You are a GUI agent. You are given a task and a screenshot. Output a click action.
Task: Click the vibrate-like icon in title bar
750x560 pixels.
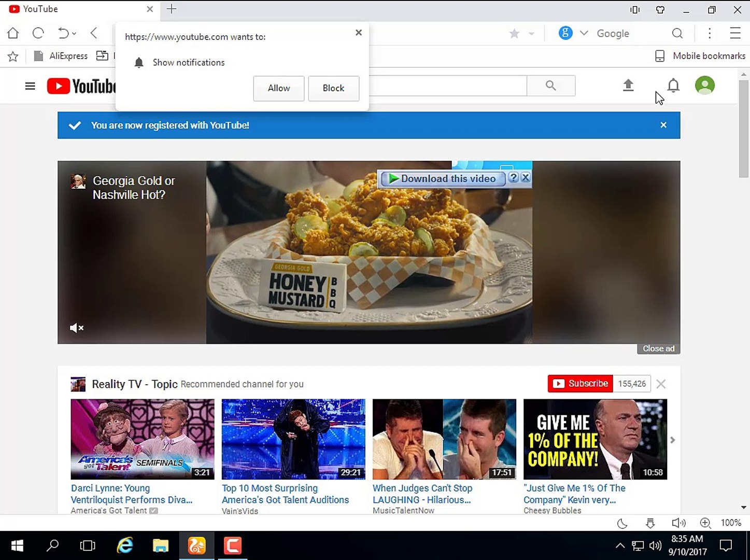[635, 9]
